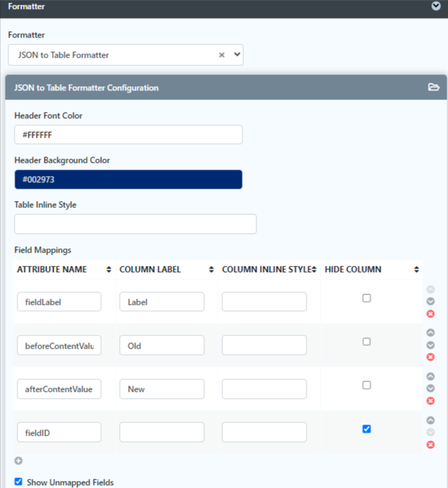
Task: Add a new field mapping row
Action: pyautogui.click(x=18, y=460)
